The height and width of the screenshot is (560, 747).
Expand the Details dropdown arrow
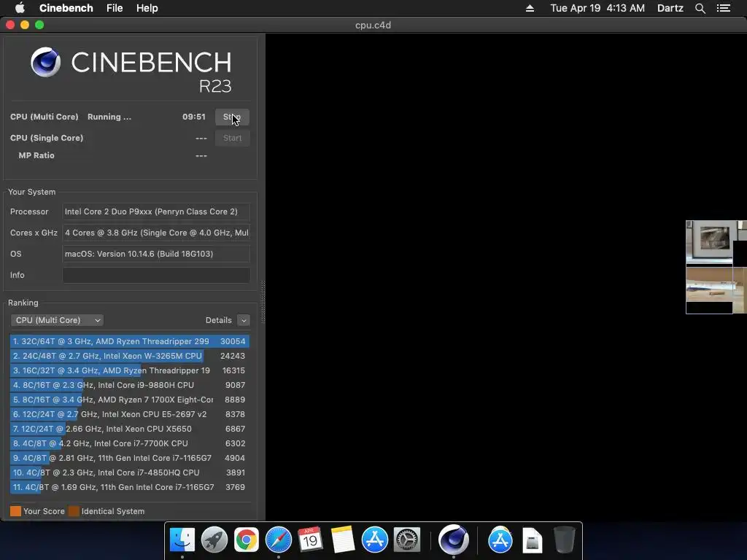click(x=244, y=321)
